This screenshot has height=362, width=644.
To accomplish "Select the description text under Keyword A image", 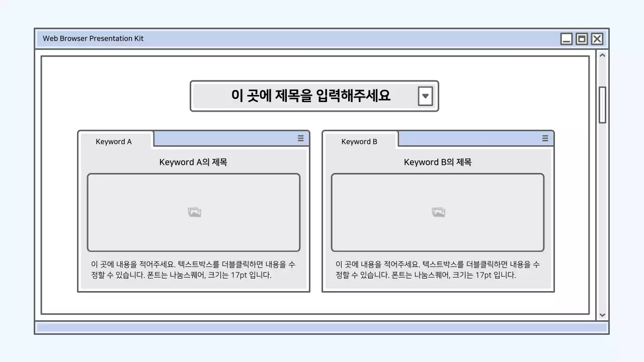I will click(194, 270).
